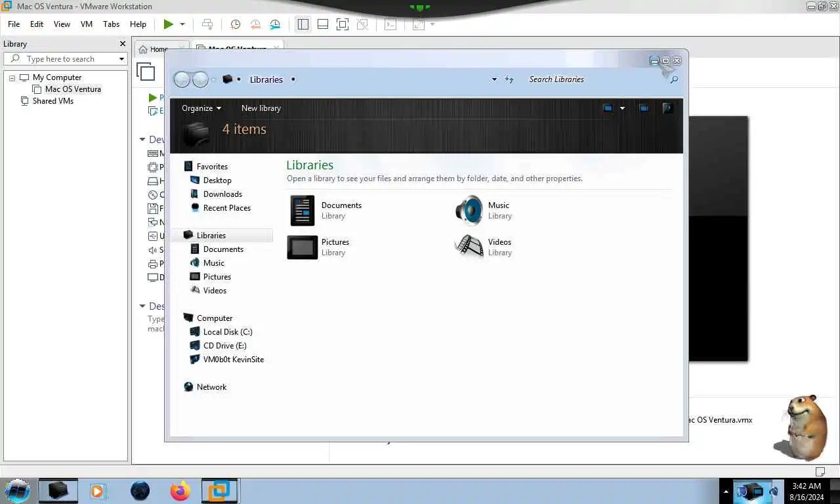Open VM0b0t KevinSite drive

(x=234, y=360)
